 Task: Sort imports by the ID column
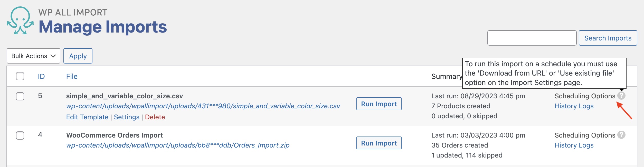[x=41, y=76]
